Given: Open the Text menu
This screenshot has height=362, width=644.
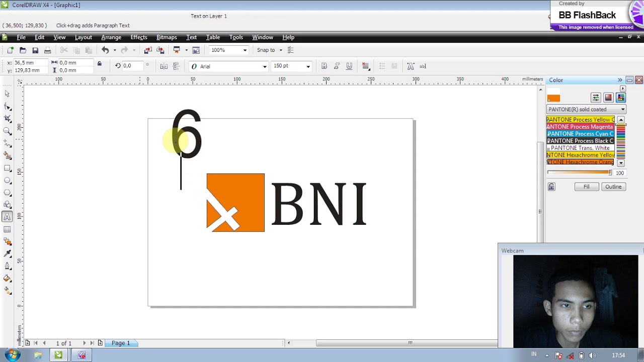Looking at the screenshot, I should [191, 37].
